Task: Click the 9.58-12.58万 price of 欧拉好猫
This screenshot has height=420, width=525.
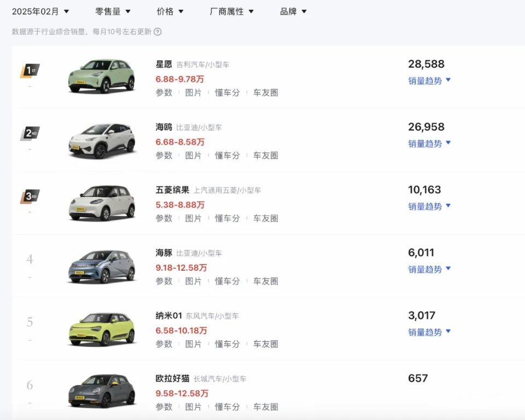Action: point(182,394)
